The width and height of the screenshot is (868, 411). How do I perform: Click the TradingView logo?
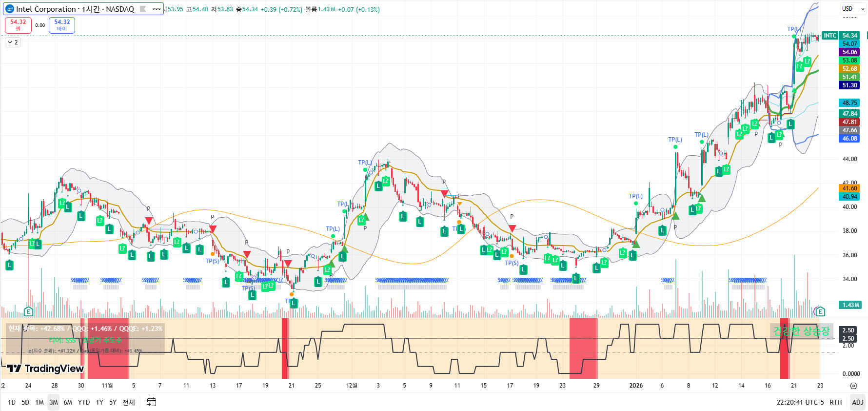(45, 369)
